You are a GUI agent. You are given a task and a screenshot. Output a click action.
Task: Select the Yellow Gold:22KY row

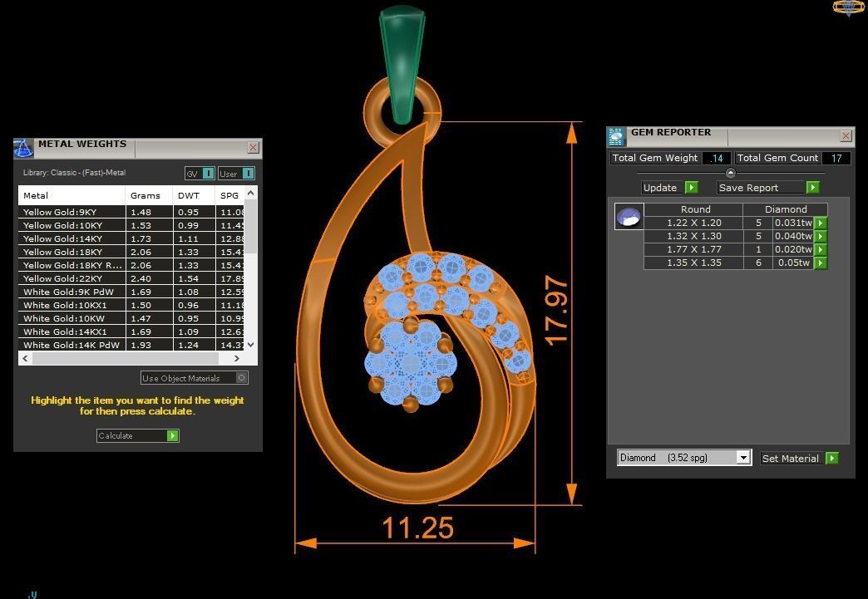click(x=131, y=278)
